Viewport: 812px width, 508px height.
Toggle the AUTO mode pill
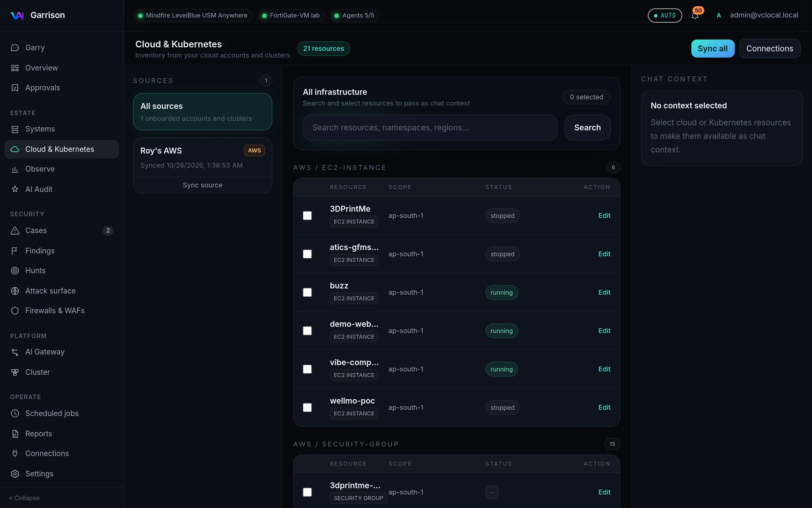click(665, 16)
